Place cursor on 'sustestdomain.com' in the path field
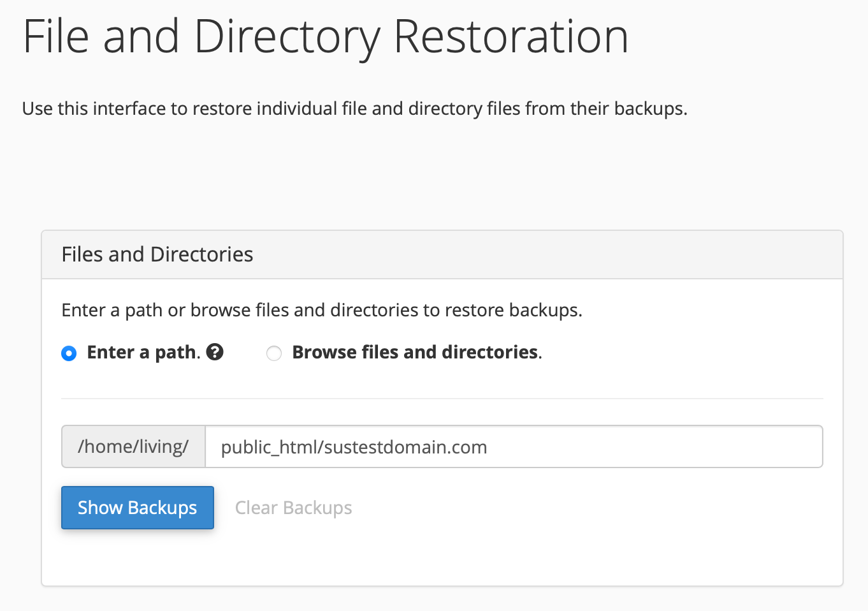The image size is (868, 611). click(405, 447)
